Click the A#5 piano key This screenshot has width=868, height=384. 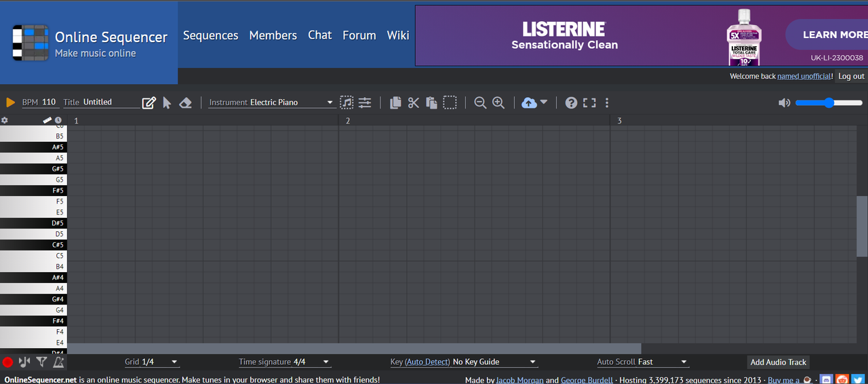[x=33, y=147]
